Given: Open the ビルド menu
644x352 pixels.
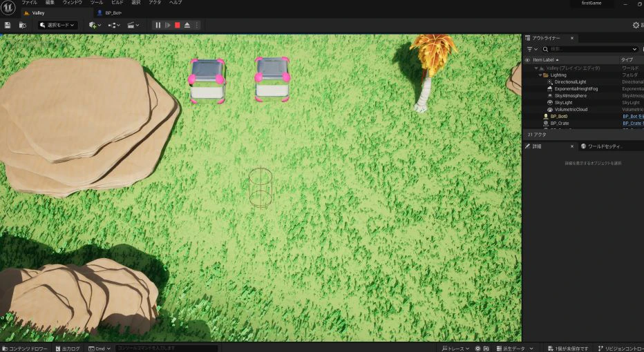Looking at the screenshot, I should click(x=117, y=3).
